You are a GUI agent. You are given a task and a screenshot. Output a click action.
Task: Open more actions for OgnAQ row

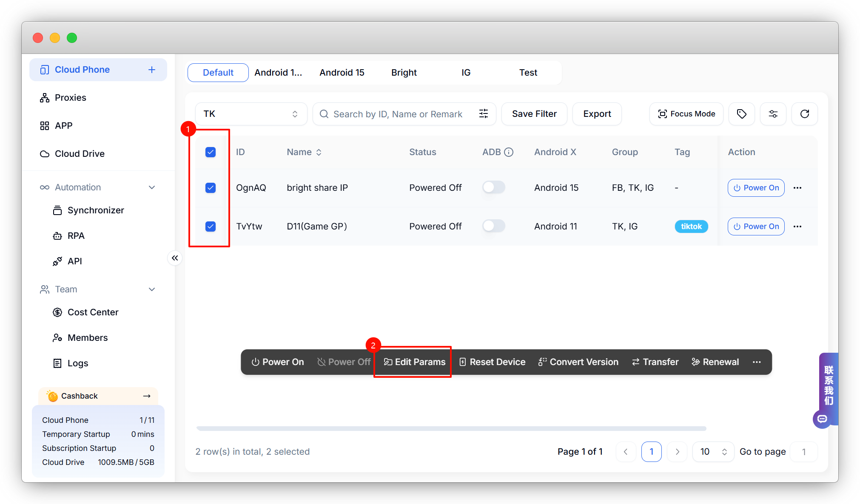pyautogui.click(x=797, y=188)
